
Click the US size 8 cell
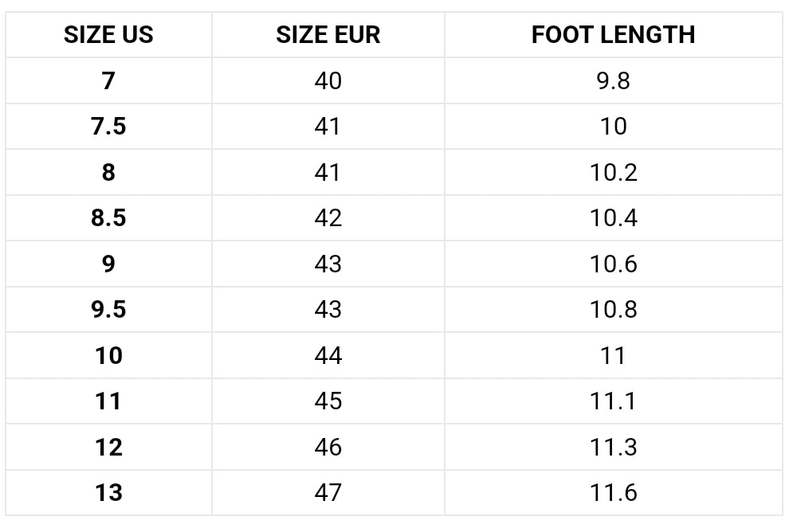coord(108,172)
